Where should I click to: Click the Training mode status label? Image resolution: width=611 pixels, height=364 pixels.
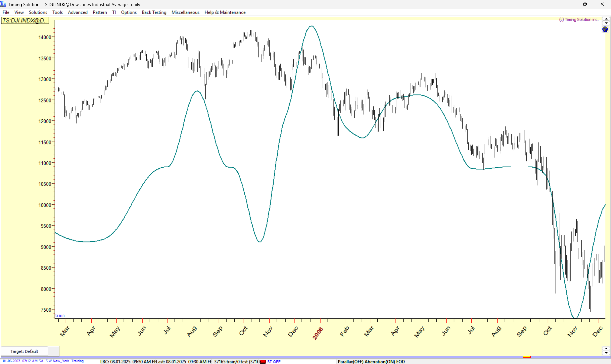point(77,361)
